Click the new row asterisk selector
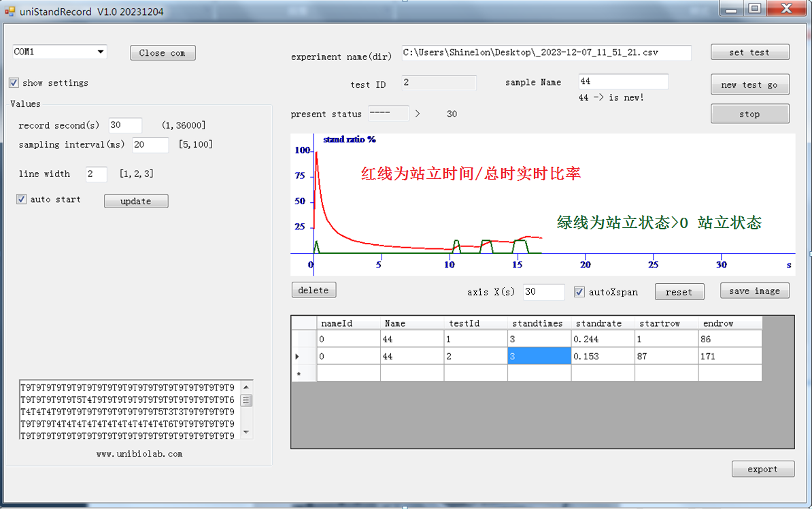Viewport: 812px width, 509px height. (x=304, y=373)
